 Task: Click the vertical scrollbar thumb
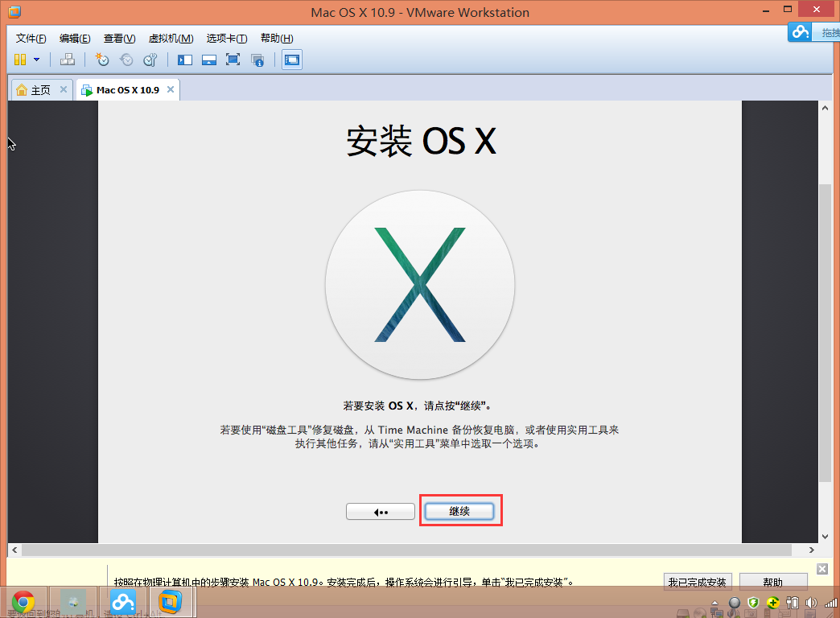point(825,332)
